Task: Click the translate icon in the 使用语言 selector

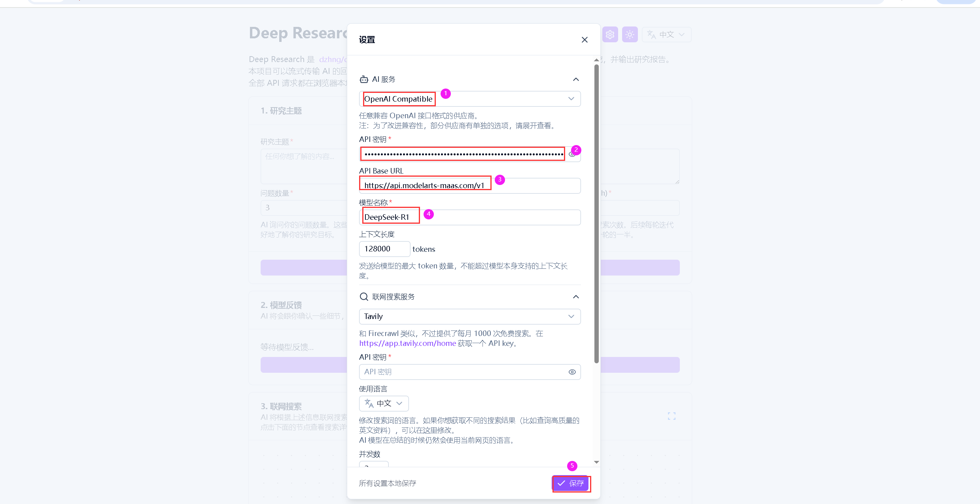Action: pos(369,404)
